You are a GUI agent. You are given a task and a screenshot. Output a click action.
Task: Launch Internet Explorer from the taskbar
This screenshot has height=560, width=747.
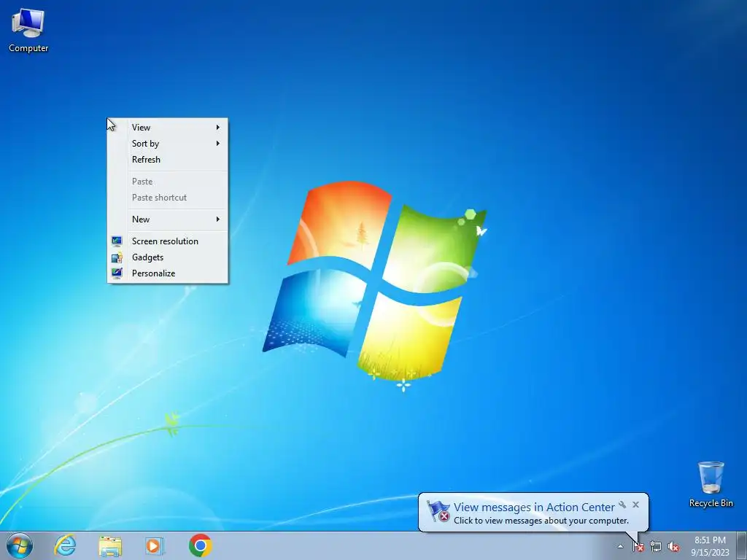(x=65, y=545)
